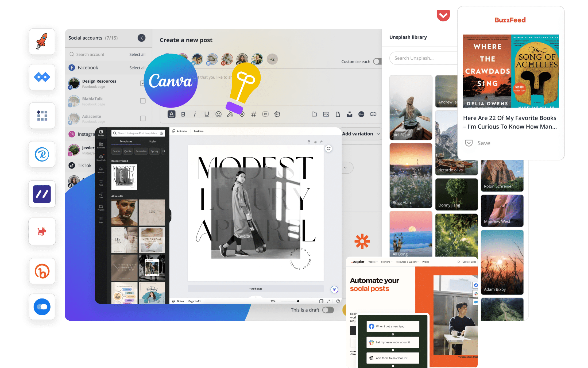Check the BlablaTalk Facebook page checkbox
Screen dimensions: 588x368
tap(143, 101)
